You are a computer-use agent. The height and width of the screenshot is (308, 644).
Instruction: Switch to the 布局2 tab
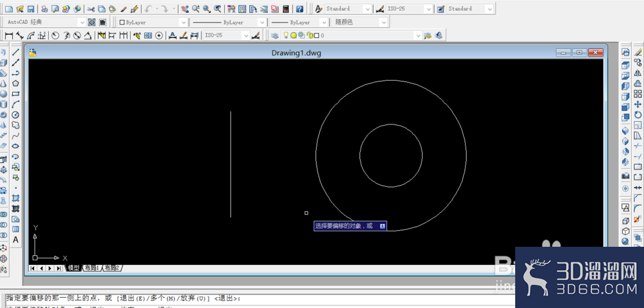click(111, 268)
